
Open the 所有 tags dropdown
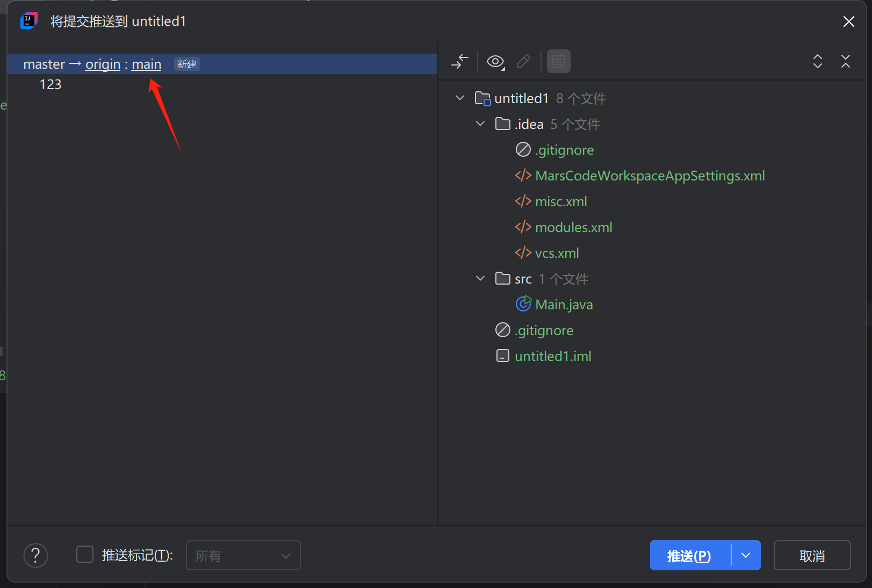coord(243,555)
